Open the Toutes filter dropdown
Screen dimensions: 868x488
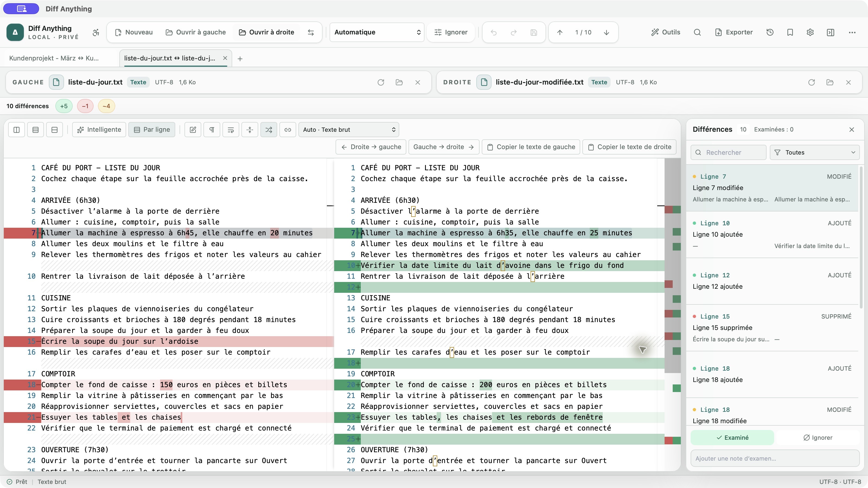815,153
